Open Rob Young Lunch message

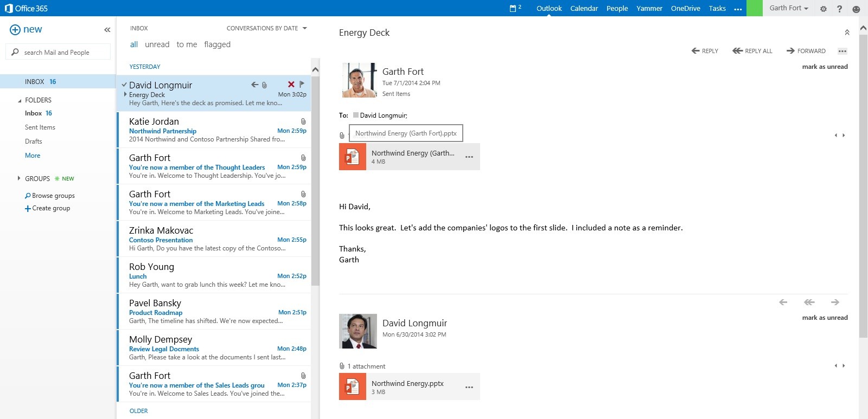(x=214, y=275)
